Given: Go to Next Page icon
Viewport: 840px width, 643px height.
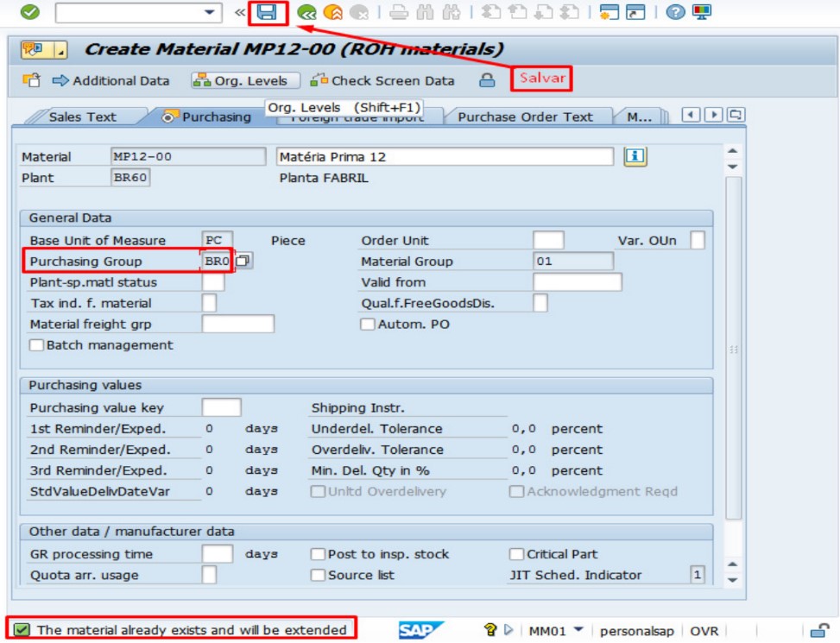Looking at the screenshot, I should (x=544, y=12).
